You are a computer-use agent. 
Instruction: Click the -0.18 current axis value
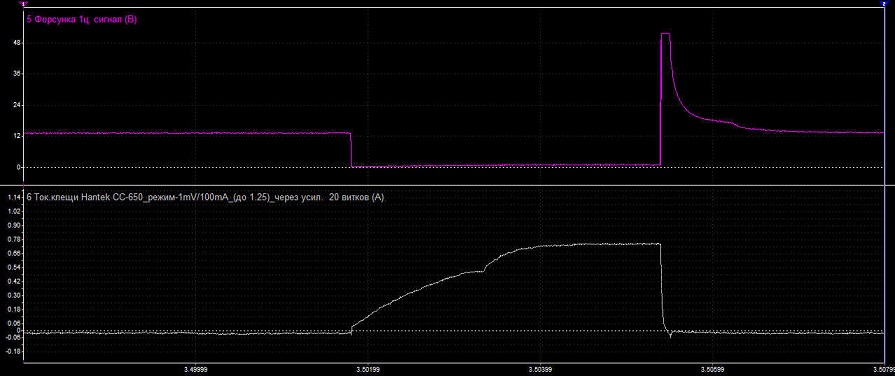pos(13,351)
